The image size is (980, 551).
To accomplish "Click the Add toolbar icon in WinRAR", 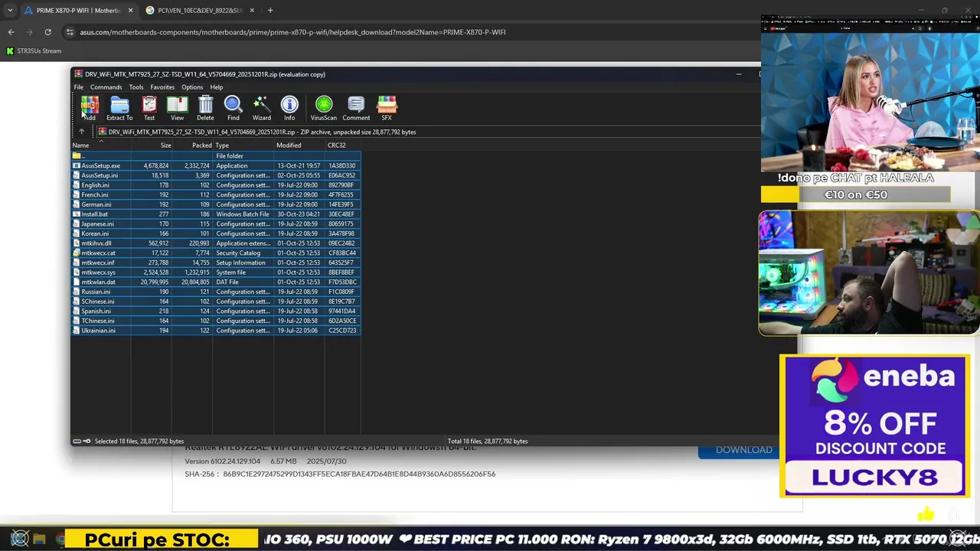I will point(90,108).
